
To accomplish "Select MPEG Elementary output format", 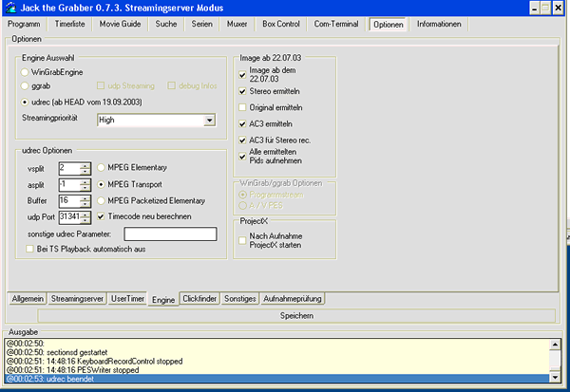I will [x=101, y=167].
